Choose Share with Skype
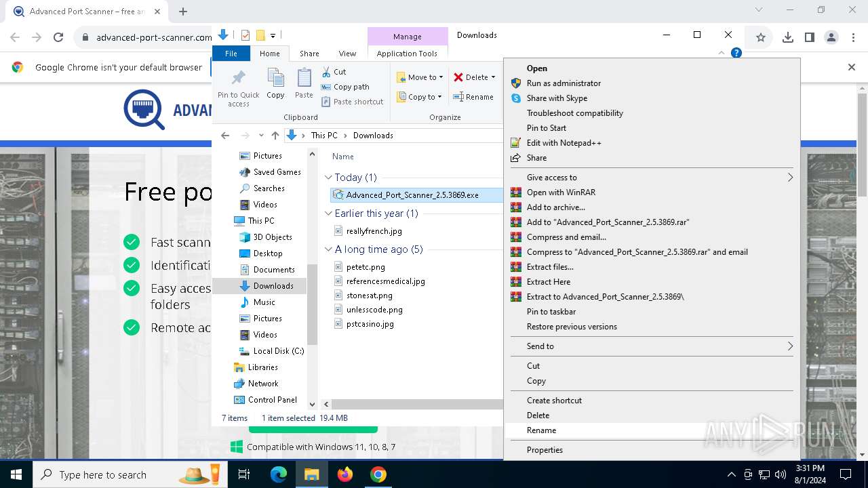868x488 pixels. point(652,98)
